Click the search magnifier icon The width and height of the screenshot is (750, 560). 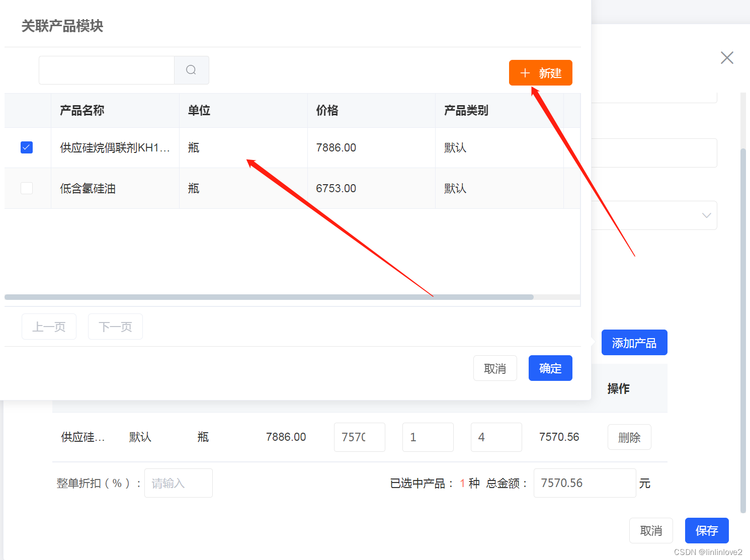(191, 70)
